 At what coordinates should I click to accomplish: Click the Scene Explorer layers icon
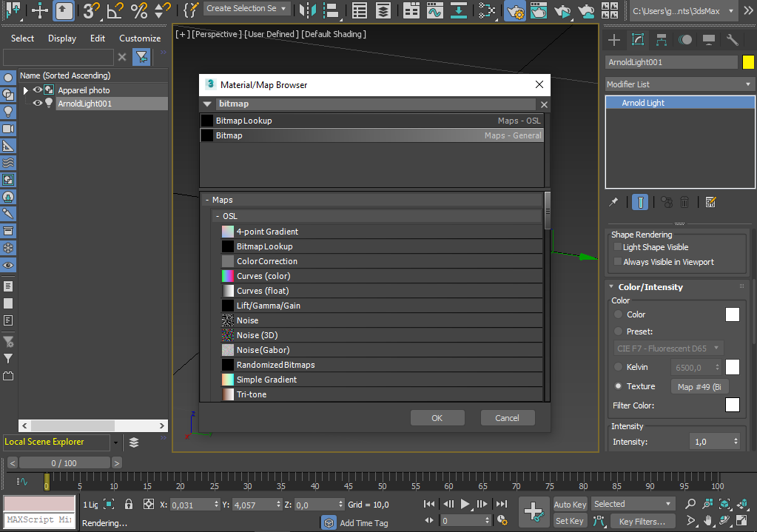tap(134, 442)
